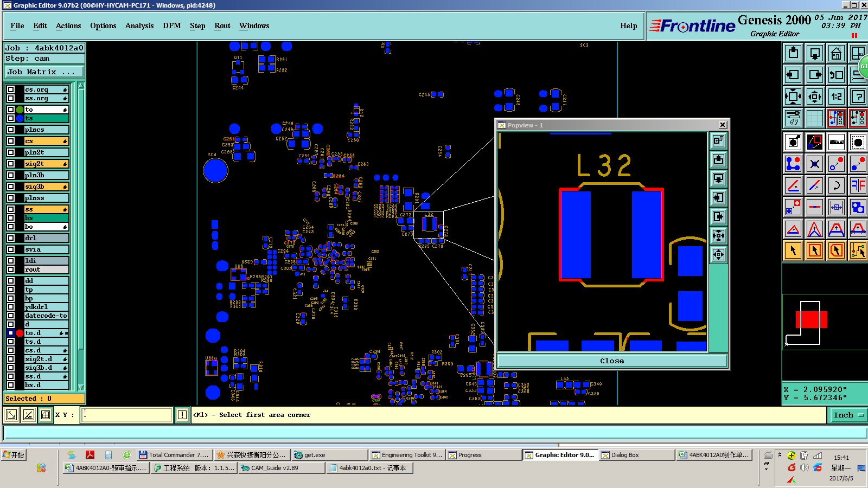Open the Actions menu
The width and height of the screenshot is (868, 488).
pyautogui.click(x=68, y=25)
